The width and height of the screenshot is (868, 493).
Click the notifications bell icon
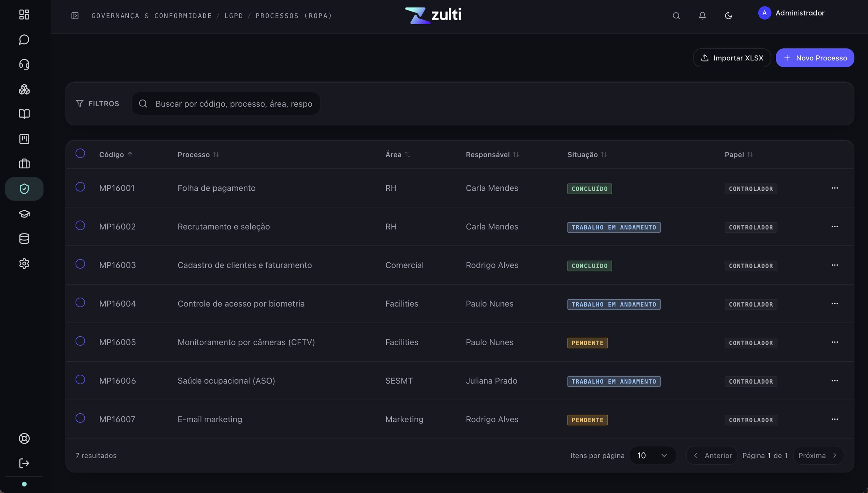pyautogui.click(x=702, y=16)
